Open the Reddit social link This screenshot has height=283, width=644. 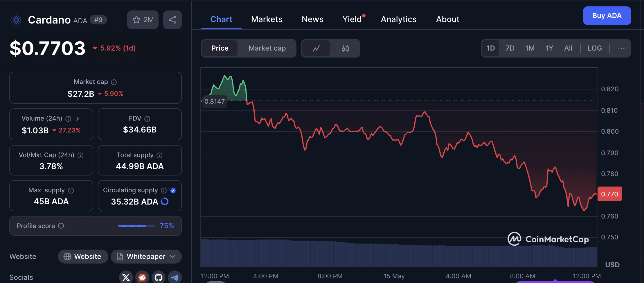click(142, 277)
